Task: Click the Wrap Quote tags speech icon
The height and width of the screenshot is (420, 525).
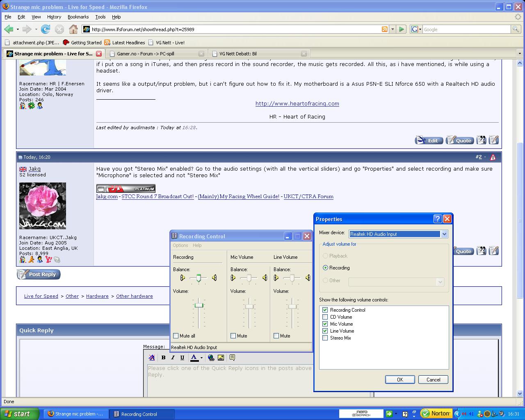Action: tap(232, 358)
